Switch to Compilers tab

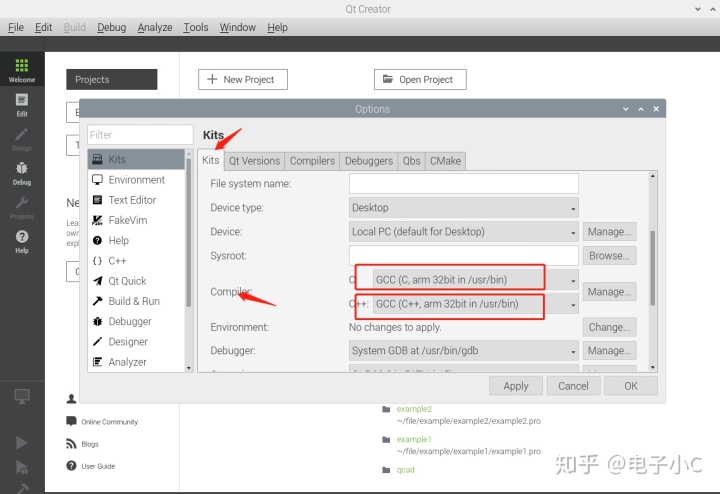312,161
